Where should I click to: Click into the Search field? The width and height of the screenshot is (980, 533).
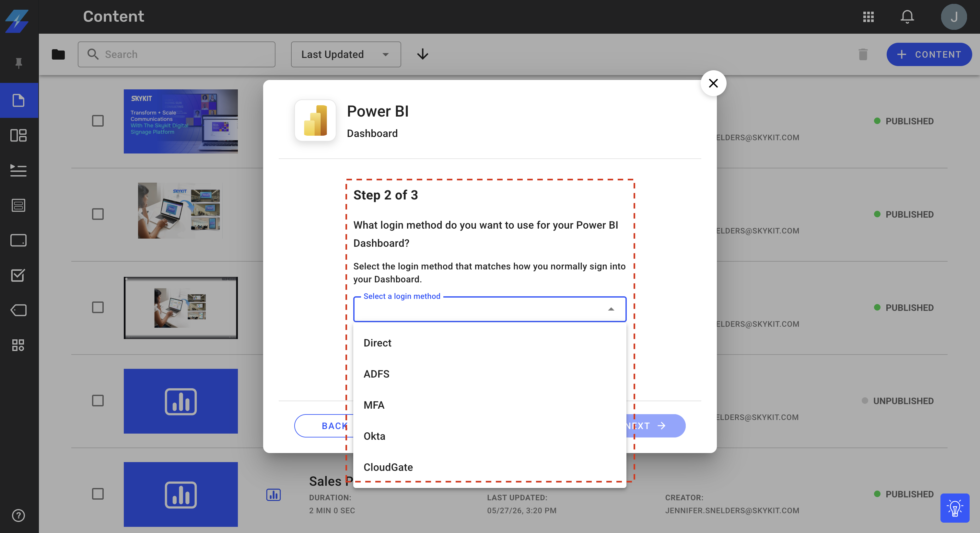click(177, 54)
